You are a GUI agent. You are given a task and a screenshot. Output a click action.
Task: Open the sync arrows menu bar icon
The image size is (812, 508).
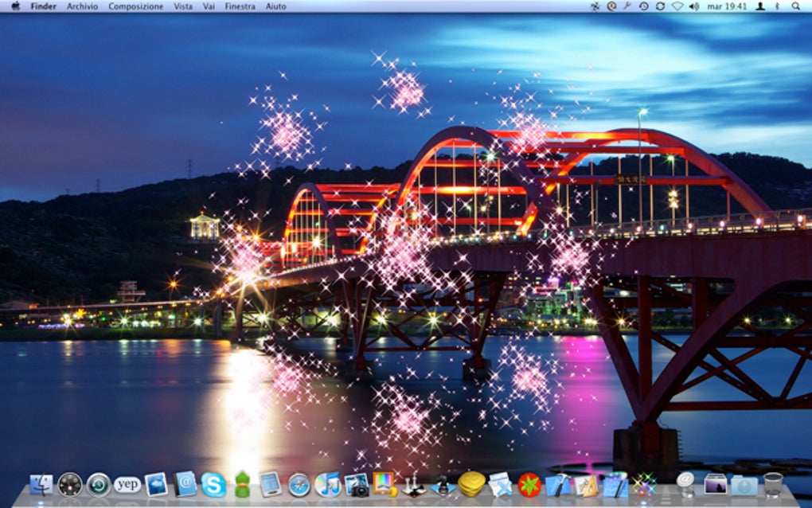[660, 6]
